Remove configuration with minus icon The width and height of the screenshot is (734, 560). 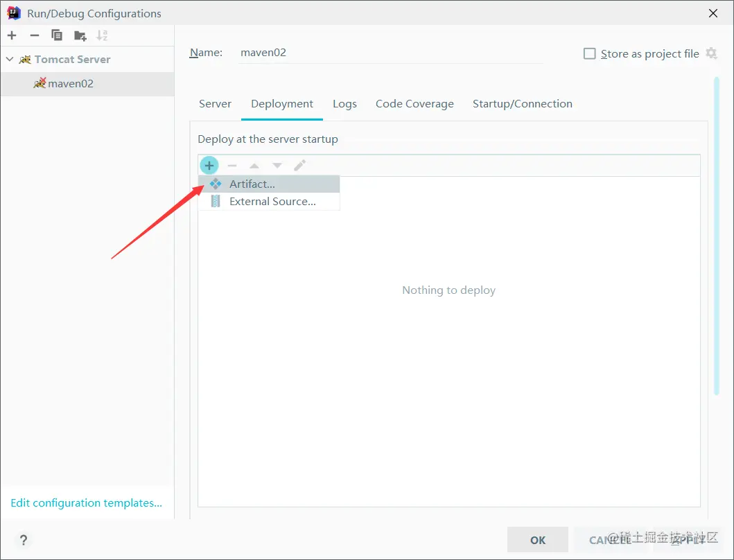click(34, 35)
